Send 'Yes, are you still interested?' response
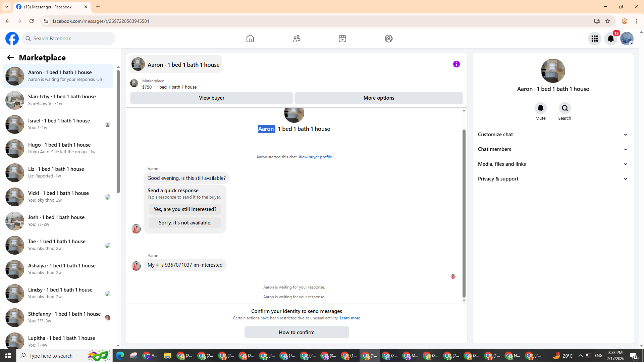This screenshot has height=362, width=644. 185,209
